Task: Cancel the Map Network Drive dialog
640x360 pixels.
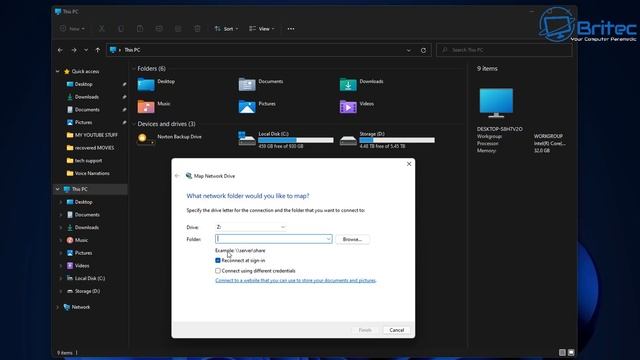Action: tap(396, 330)
